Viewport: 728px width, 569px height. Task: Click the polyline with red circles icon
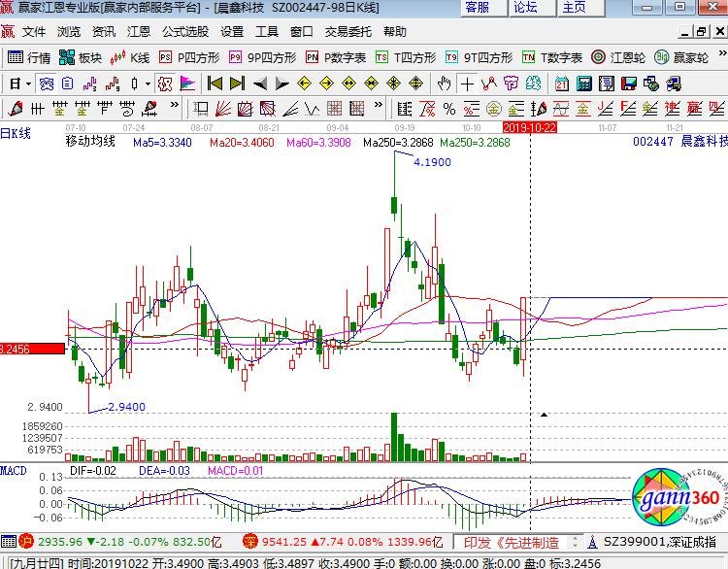coord(488,84)
